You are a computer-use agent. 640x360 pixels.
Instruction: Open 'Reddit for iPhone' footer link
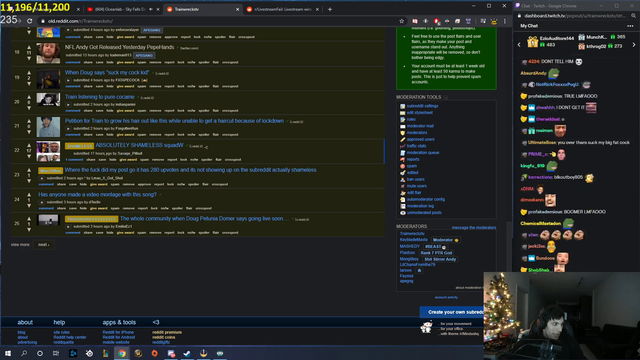(x=118, y=333)
